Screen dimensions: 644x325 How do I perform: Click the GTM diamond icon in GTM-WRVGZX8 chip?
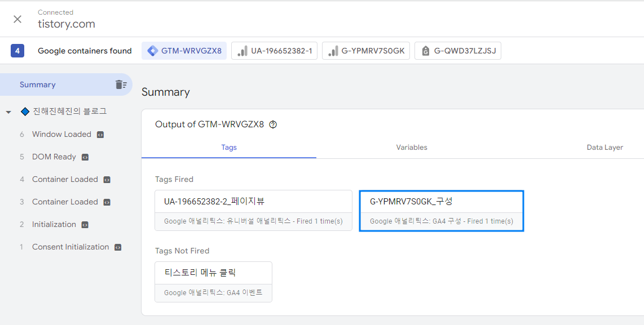point(153,51)
